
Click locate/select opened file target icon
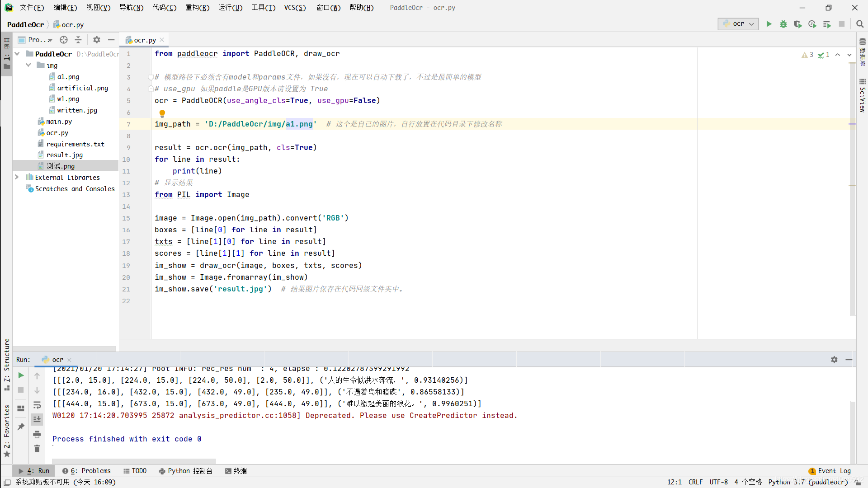[64, 40]
